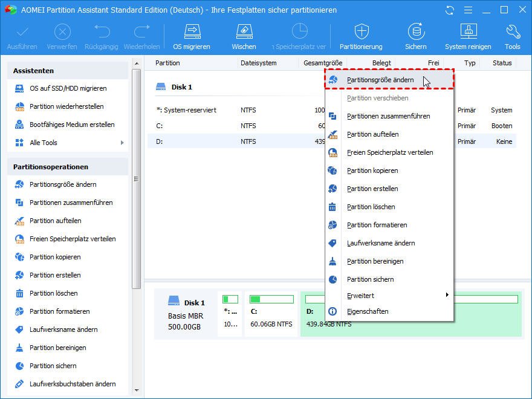Screen dimensions: 532x399
Task: Sort by the Status column header
Action: [x=502, y=63]
